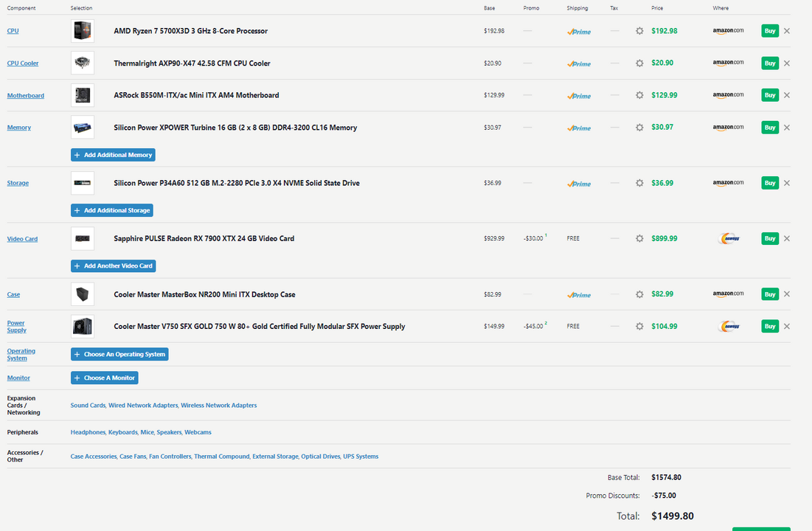
Task: Click Choose A Monitor button
Action: (x=105, y=378)
